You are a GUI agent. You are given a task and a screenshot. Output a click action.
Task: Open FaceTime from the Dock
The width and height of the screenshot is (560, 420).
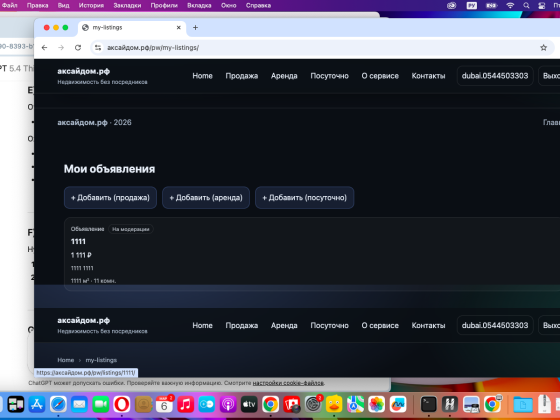101,404
